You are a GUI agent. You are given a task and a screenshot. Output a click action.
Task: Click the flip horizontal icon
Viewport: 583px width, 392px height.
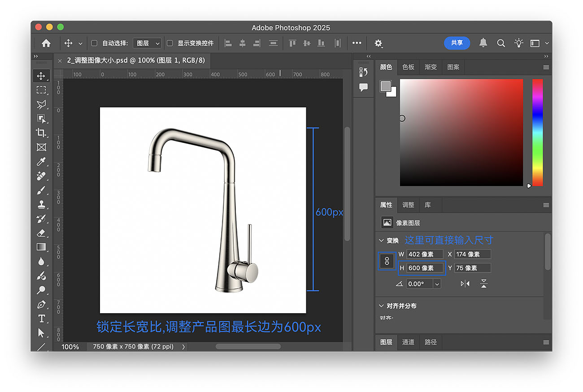tap(465, 284)
